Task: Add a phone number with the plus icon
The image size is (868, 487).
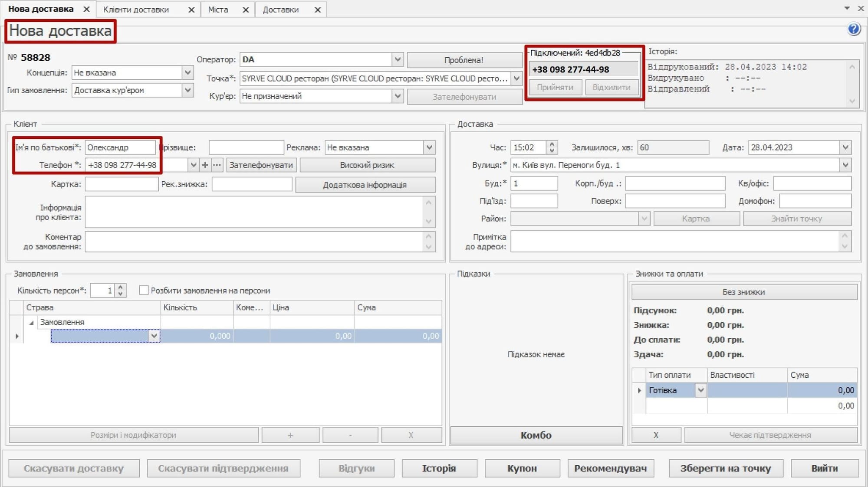Action: point(205,165)
